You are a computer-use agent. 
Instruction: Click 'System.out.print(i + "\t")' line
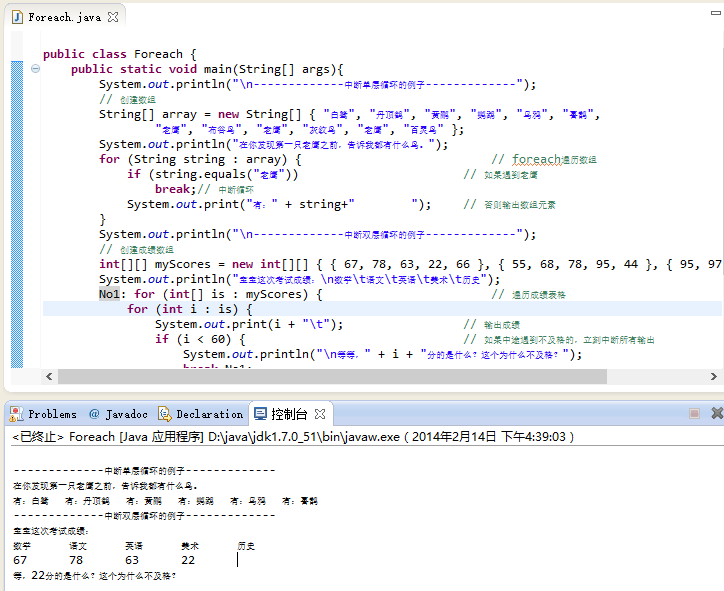pos(249,325)
